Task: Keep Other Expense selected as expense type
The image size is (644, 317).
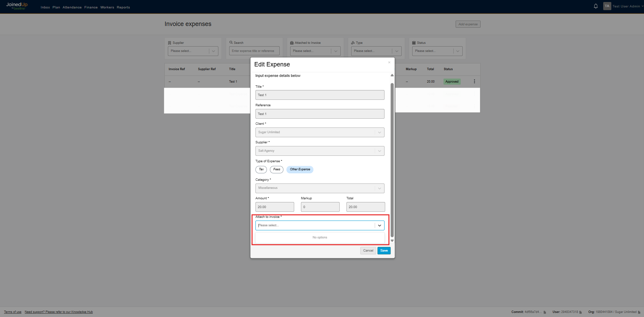Action: click(x=300, y=169)
